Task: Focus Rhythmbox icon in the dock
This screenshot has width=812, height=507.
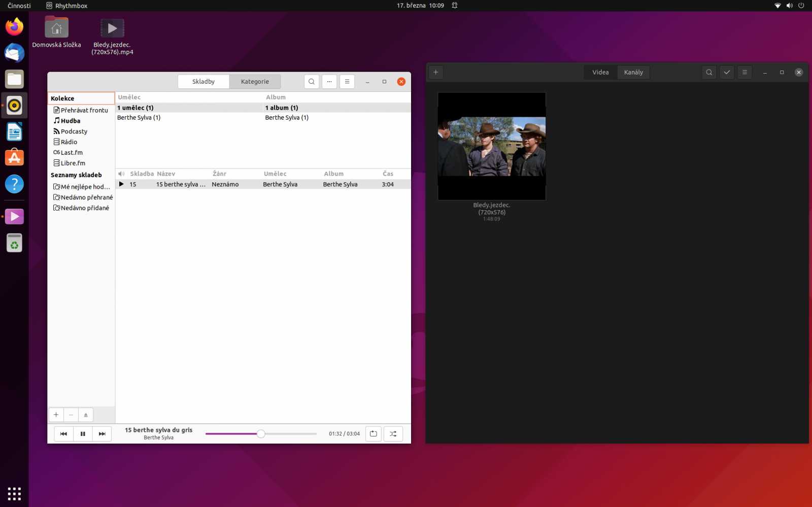Action: point(14,106)
